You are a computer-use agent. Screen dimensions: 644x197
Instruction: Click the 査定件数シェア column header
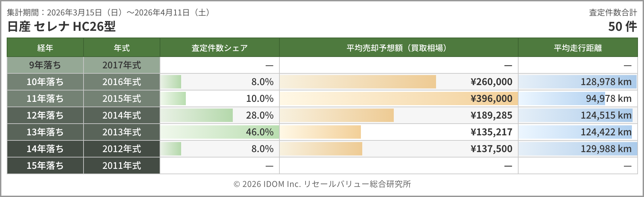219,48
